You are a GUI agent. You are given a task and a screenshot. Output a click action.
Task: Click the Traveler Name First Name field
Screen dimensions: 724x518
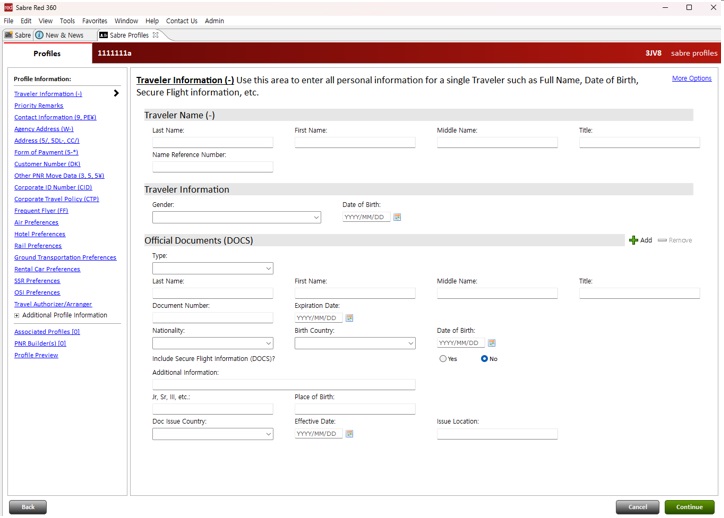[x=355, y=142]
